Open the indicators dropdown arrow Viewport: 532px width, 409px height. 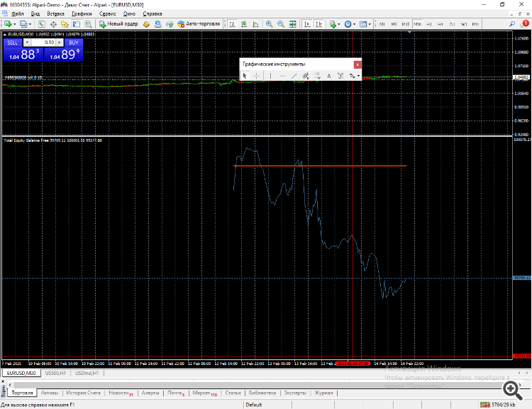pos(339,24)
